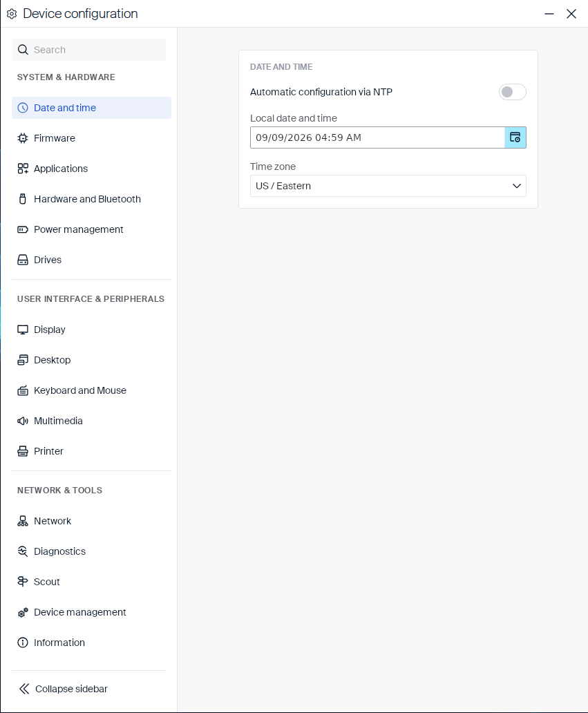Select Date and time in sidebar

(91, 108)
